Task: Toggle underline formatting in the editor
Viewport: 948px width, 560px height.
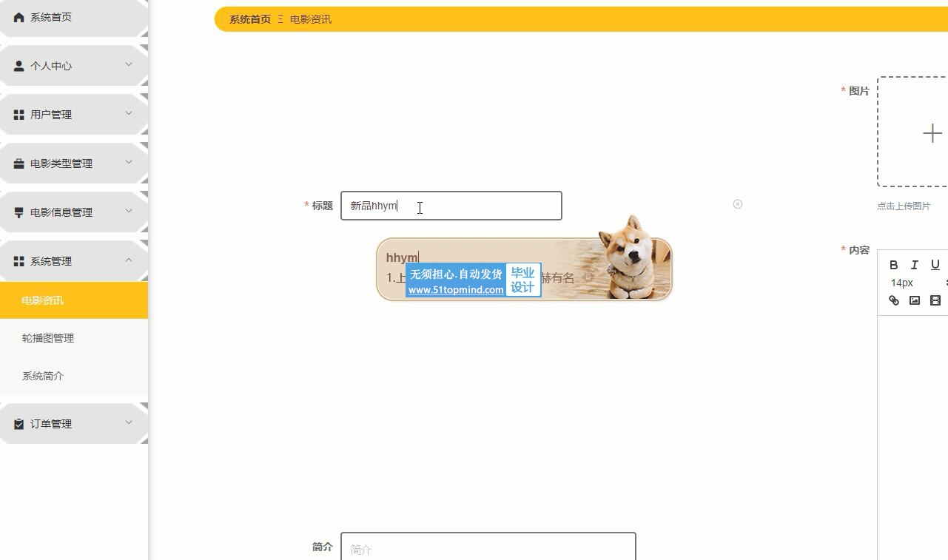Action: pos(935,265)
